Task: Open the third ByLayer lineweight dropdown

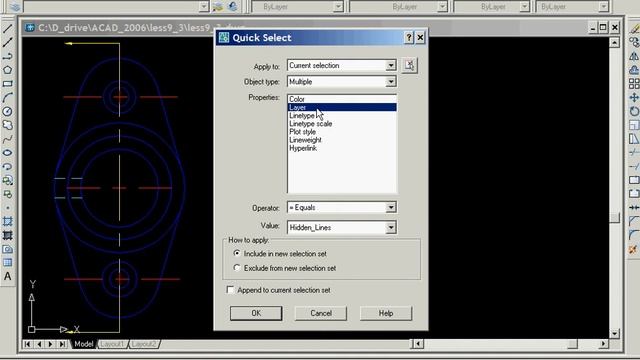Action: pos(524,7)
